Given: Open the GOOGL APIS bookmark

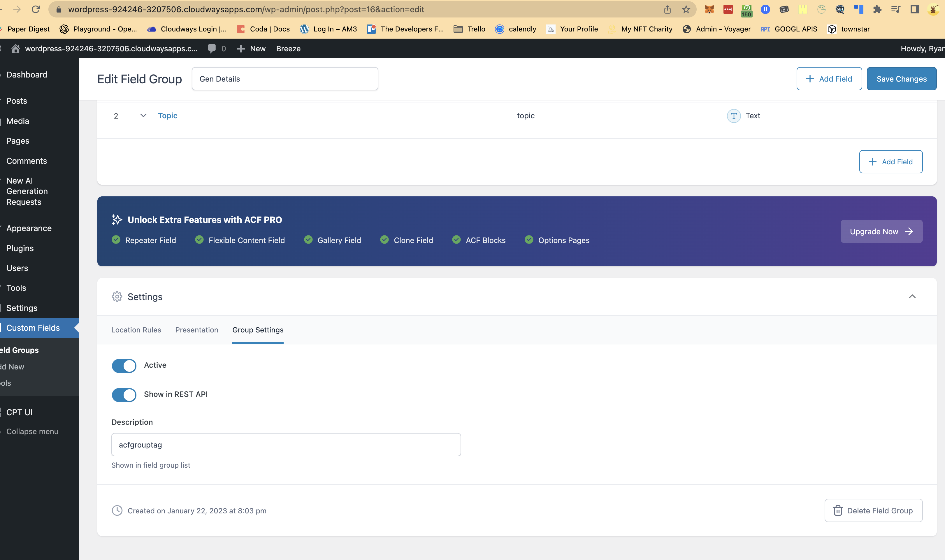Looking at the screenshot, I should 789,29.
